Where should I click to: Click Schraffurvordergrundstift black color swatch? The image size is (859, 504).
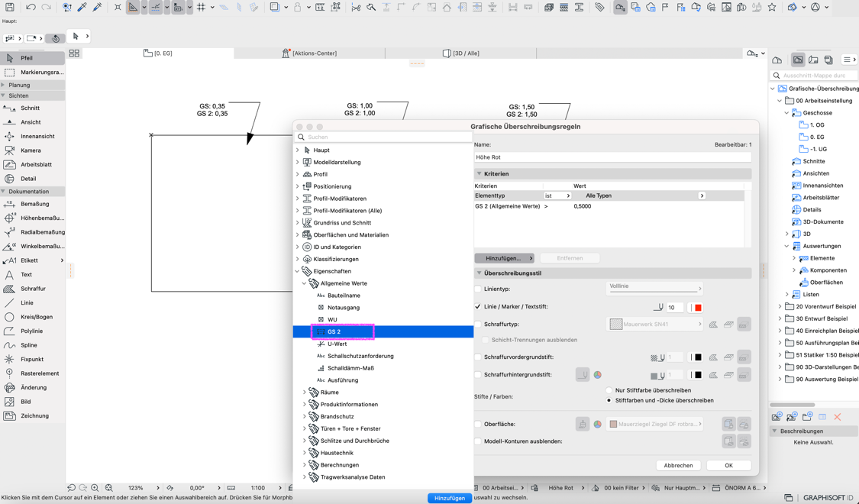point(698,357)
